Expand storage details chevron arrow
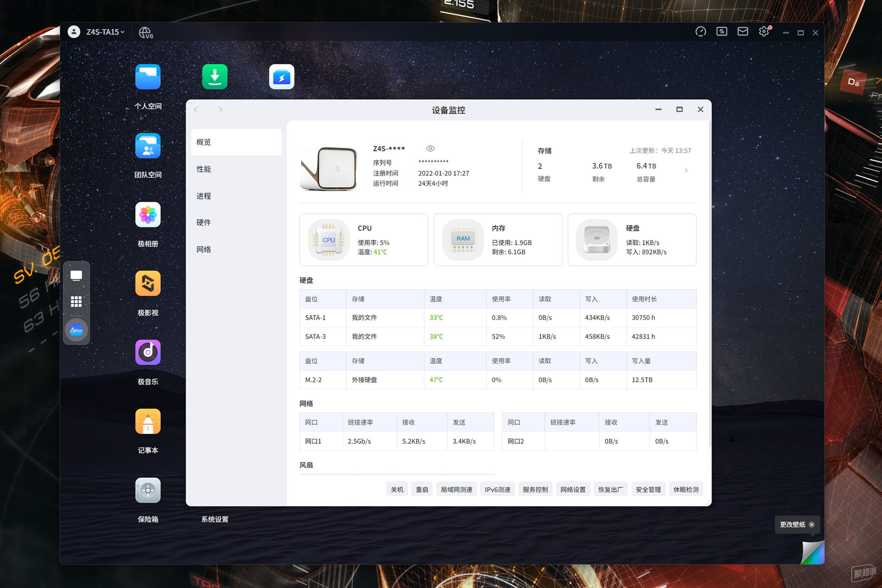 point(686,170)
